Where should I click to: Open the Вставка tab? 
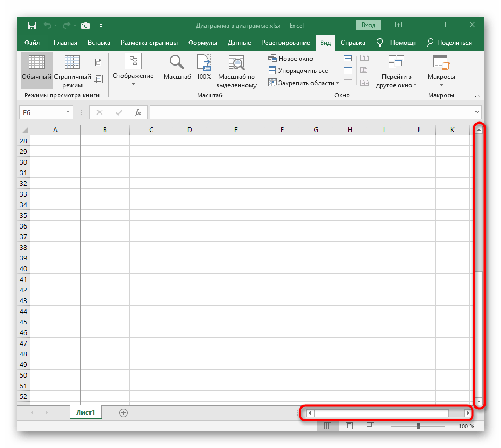(x=98, y=43)
